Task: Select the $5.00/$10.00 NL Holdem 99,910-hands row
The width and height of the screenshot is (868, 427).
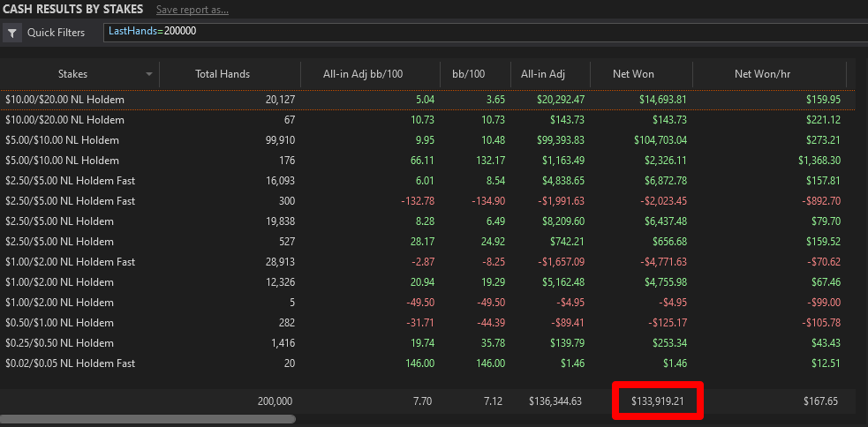Action: 427,140
